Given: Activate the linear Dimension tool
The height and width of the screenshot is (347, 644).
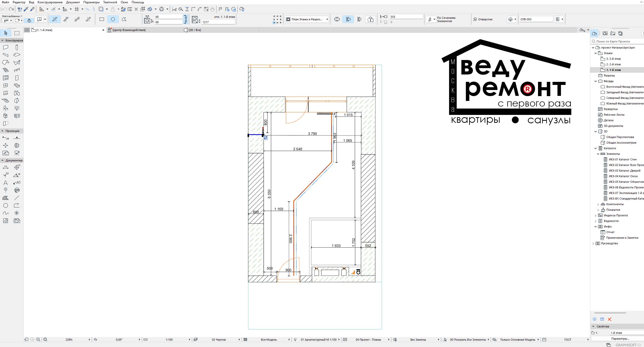Looking at the screenshot, I should pyautogui.click(x=6, y=167).
